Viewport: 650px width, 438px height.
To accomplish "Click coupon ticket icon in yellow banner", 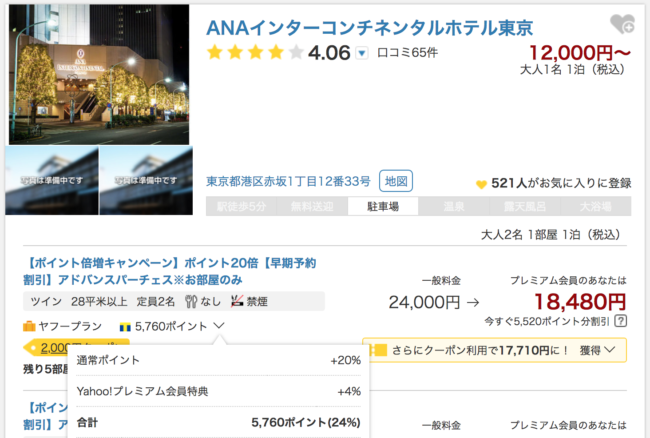I will tap(377, 350).
